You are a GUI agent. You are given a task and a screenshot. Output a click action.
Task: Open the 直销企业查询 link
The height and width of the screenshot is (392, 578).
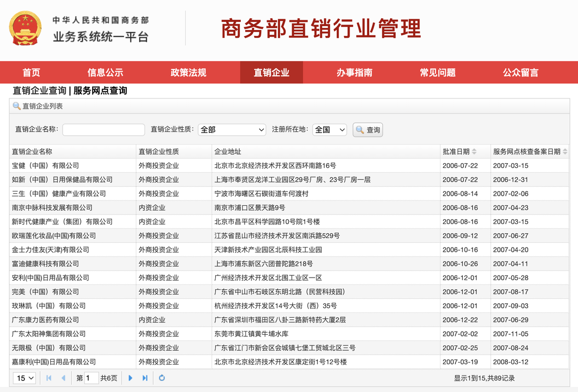tap(40, 90)
